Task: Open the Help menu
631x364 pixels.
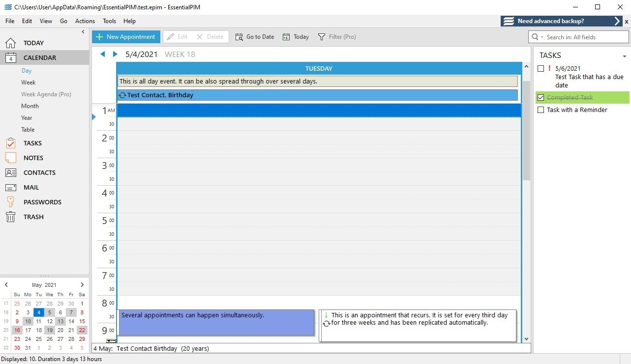Action: (129, 21)
